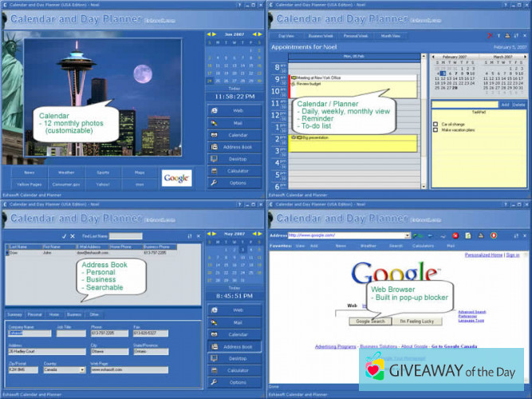Select the Big presentation appointment at 2 pm
This screenshot has width=532, height=399.
[353, 143]
